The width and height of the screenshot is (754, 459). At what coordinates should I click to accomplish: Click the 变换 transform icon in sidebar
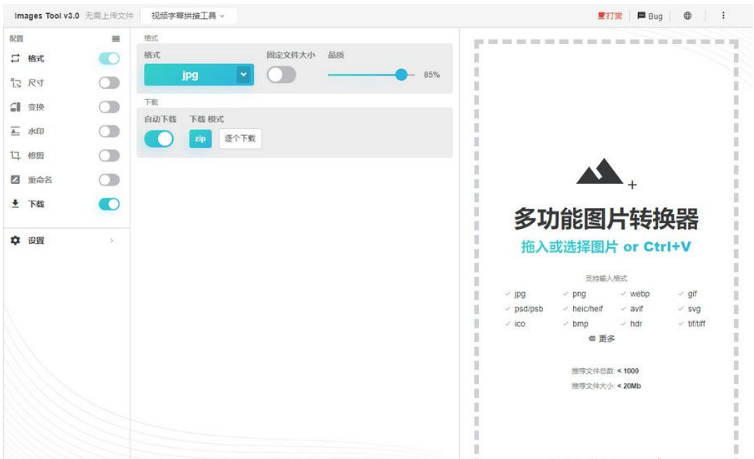[x=15, y=107]
